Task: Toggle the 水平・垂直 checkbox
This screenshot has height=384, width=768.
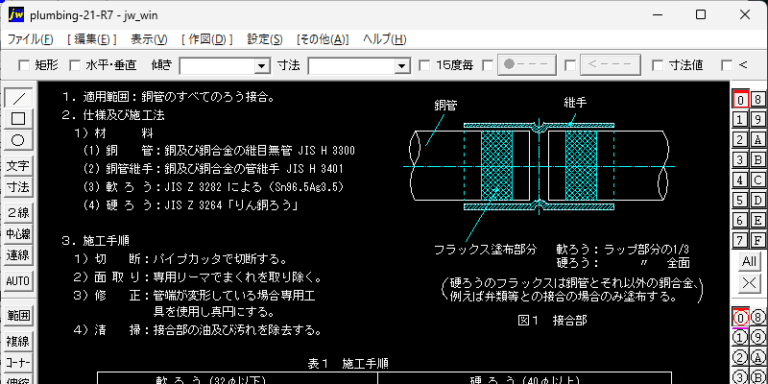Action: [74, 65]
